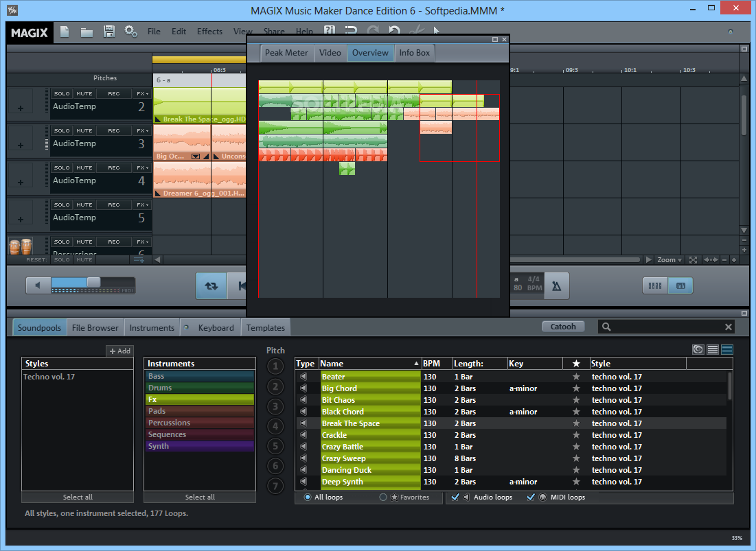Open the File menu
The height and width of the screenshot is (551, 756).
point(154,32)
